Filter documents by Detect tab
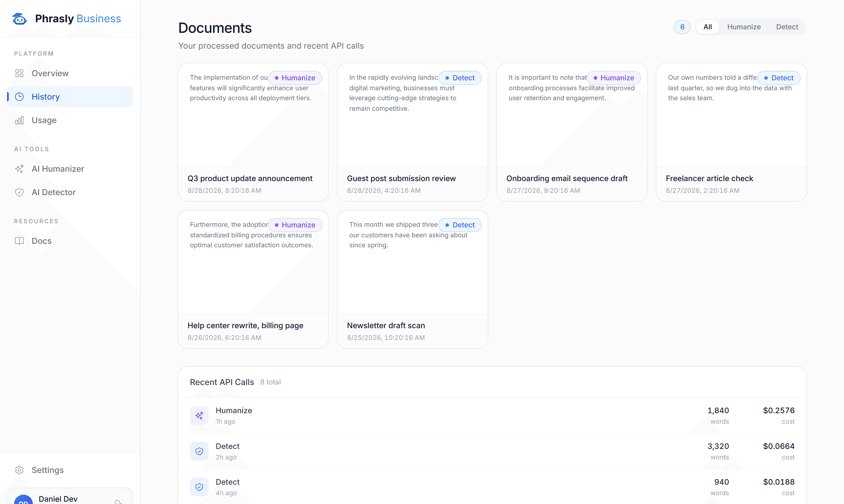 (787, 27)
